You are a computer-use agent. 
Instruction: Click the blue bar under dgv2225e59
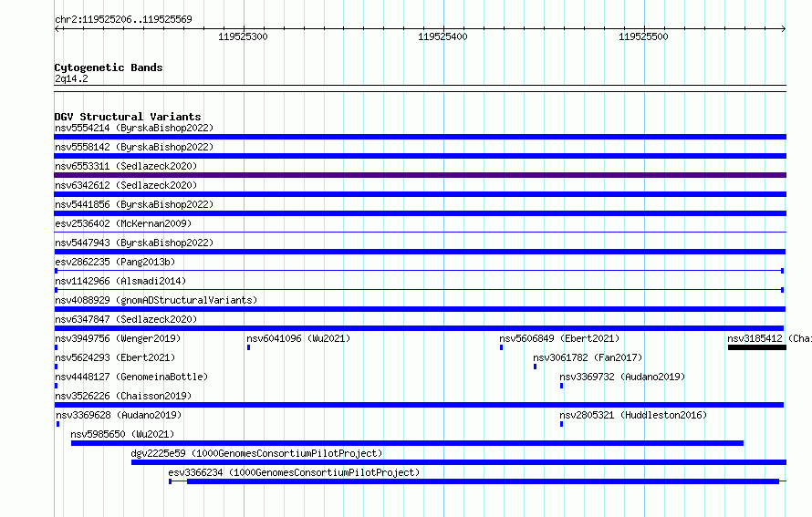click(459, 462)
